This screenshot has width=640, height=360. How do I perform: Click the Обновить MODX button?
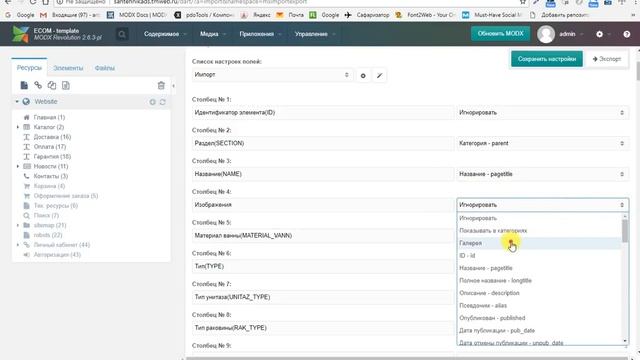[500, 34]
